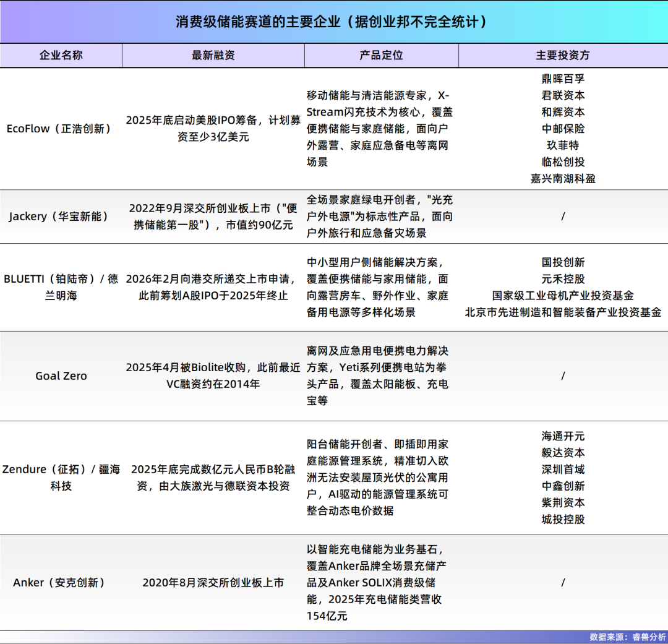Viewport: 668px width, 644px height.
Task: Click investor 毅达资本
Action: (563, 453)
